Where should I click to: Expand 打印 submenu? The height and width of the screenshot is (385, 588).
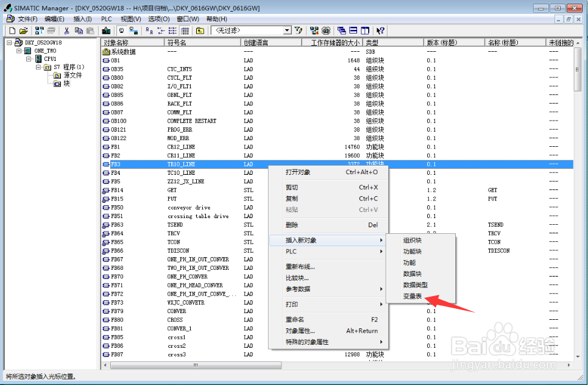(328, 305)
